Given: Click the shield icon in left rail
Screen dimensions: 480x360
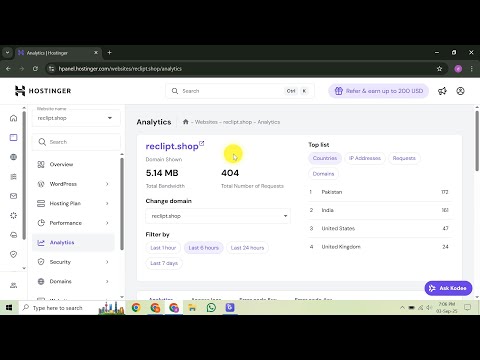Looking at the screenshot, I should pyautogui.click(x=13, y=254).
